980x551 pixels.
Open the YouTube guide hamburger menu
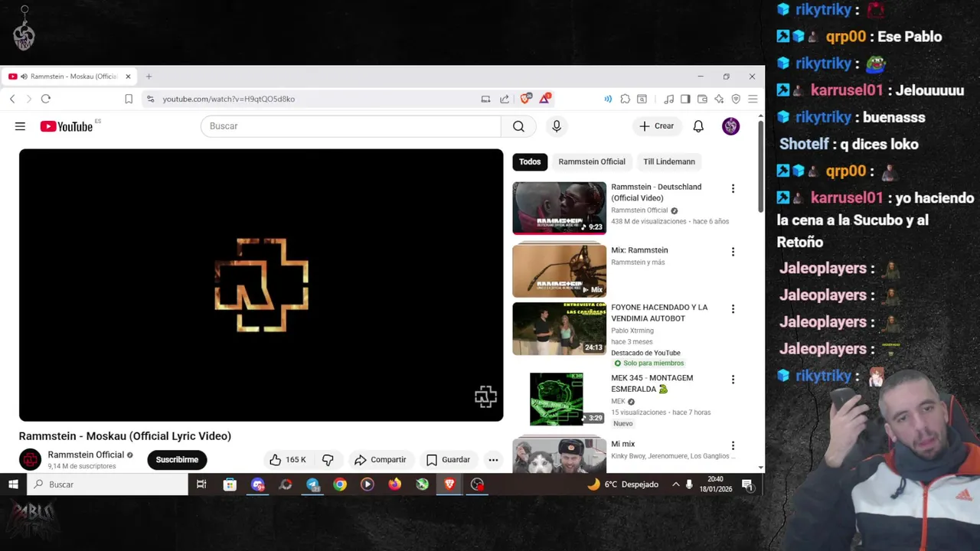pos(20,126)
